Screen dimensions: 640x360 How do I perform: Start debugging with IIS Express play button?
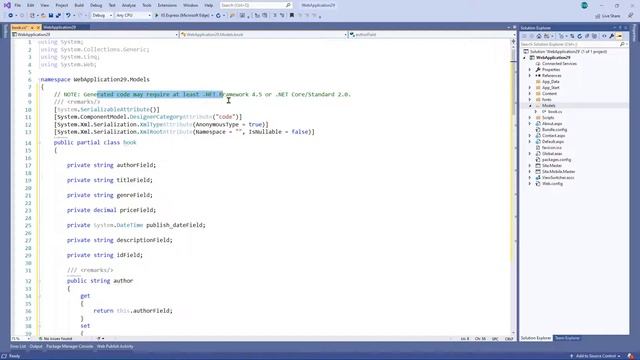tap(156, 16)
